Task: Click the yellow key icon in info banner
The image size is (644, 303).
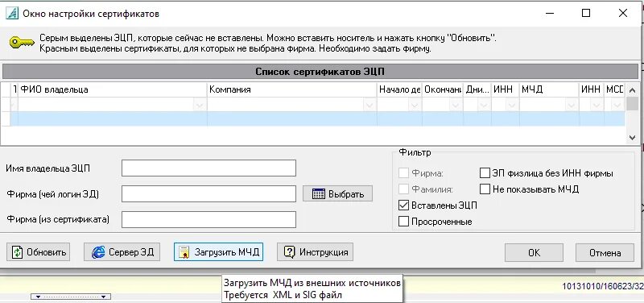Action: click(x=22, y=43)
